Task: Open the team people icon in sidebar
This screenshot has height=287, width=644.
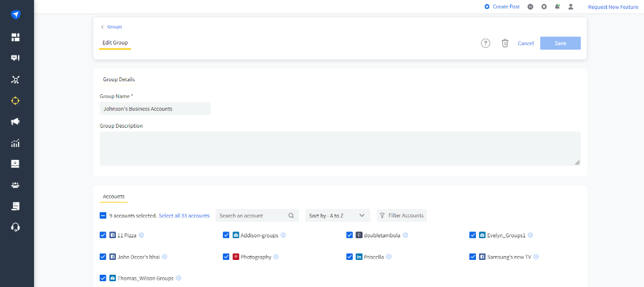Action: pos(15,185)
